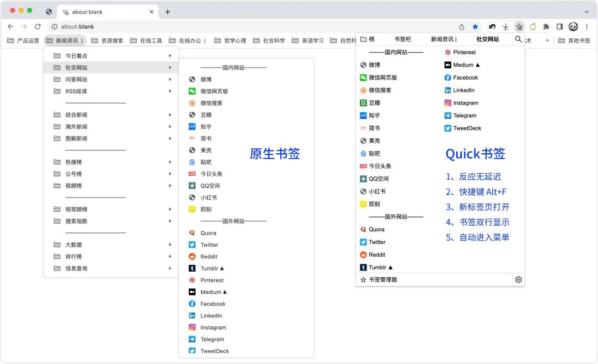The image size is (598, 364).
Task: Open 图解新闻 folder in menu
Action: pyautogui.click(x=111, y=138)
